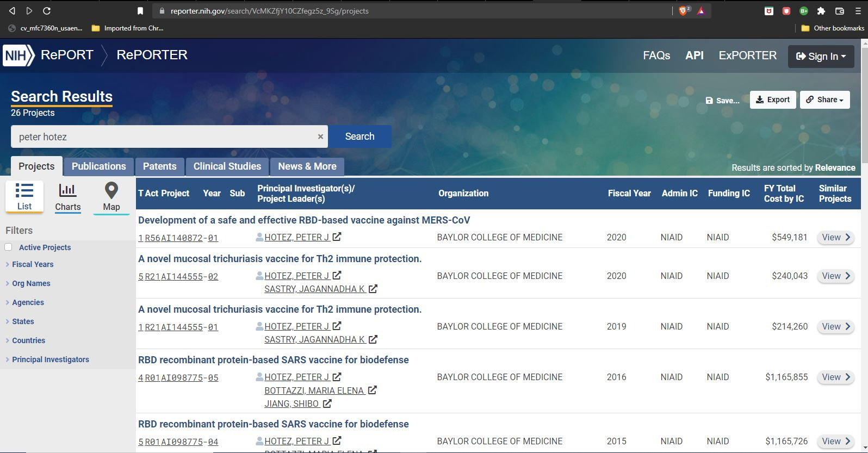Viewport: 868px width, 453px height.
Task: Open external link icon beside Bottazzi, Maria Elena
Action: coord(373,390)
